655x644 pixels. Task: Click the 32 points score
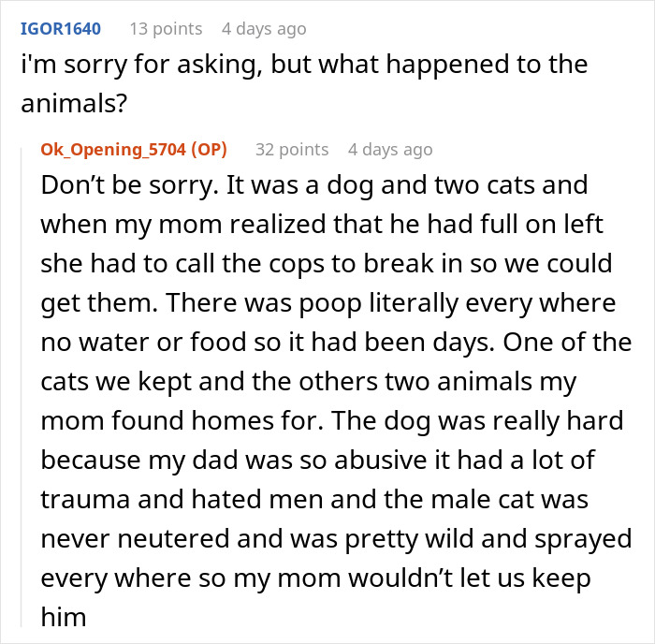click(x=292, y=150)
